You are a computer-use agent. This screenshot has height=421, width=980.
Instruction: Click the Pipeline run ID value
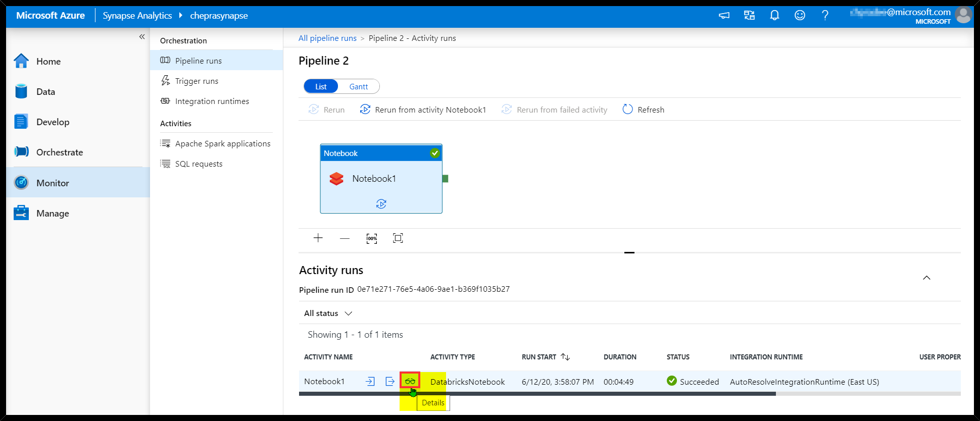(433, 289)
